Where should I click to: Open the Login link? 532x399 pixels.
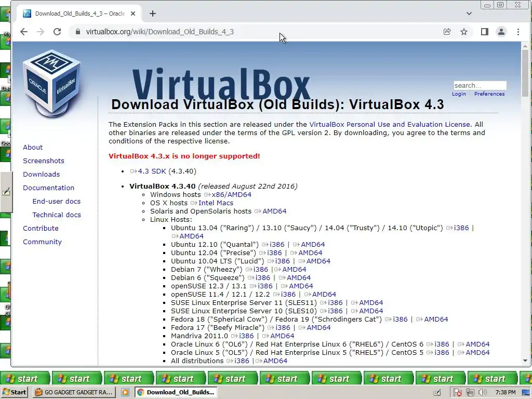[x=459, y=94]
